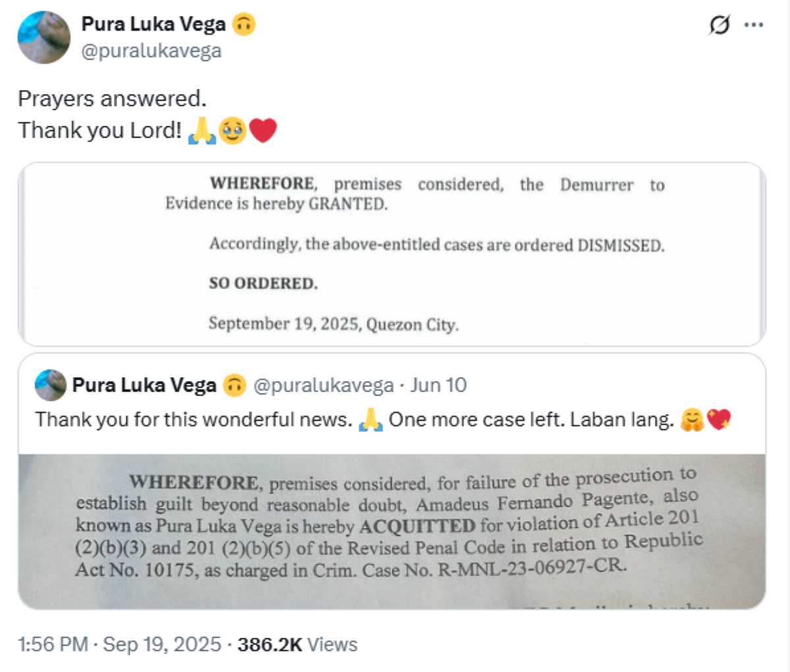This screenshot has height=672, width=790.
Task: Open the ACQUITTED court ruling photo
Action: (392, 531)
